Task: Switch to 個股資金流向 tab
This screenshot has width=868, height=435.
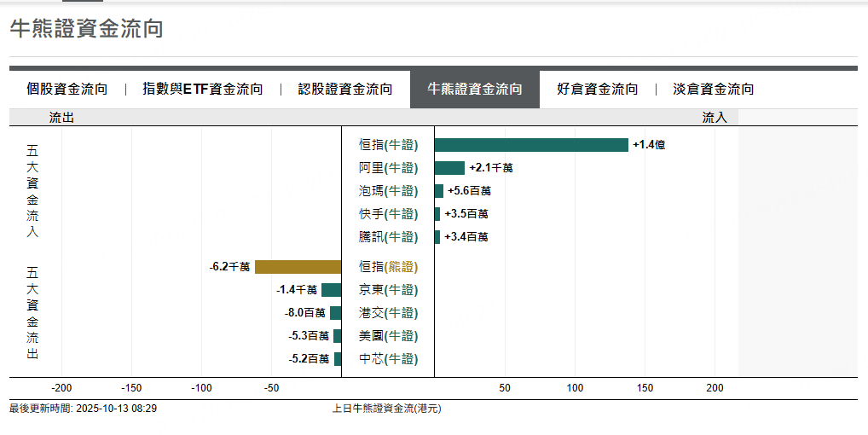Action: 67,89
